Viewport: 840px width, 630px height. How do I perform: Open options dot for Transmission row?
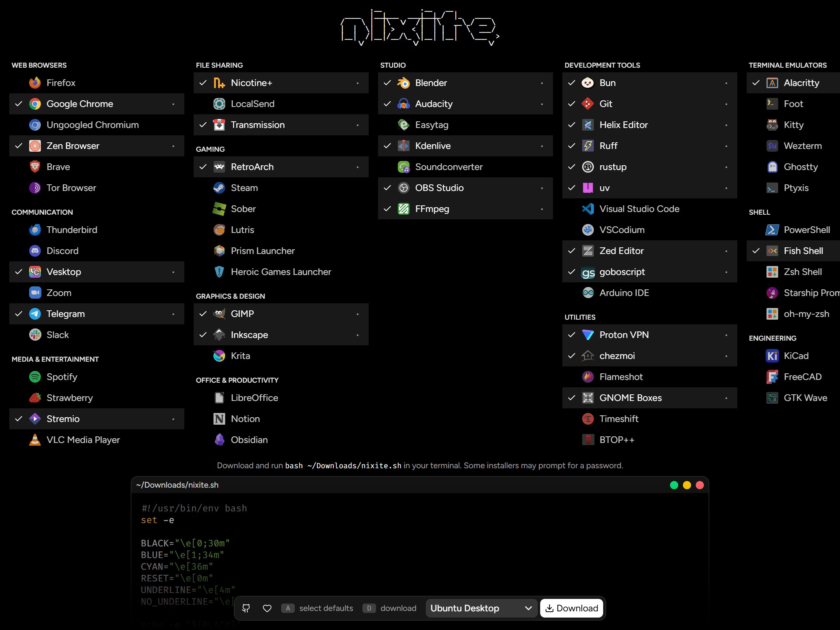pos(358,125)
